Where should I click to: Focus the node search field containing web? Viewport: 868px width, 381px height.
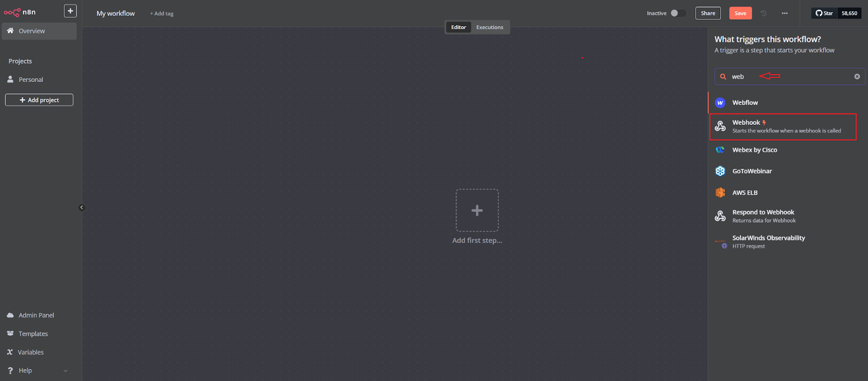[789, 77]
